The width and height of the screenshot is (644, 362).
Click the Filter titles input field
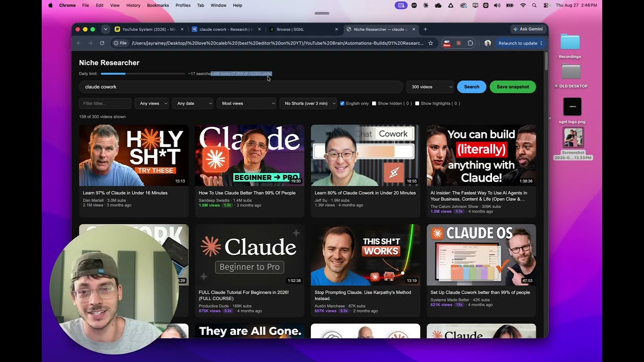[x=105, y=104]
